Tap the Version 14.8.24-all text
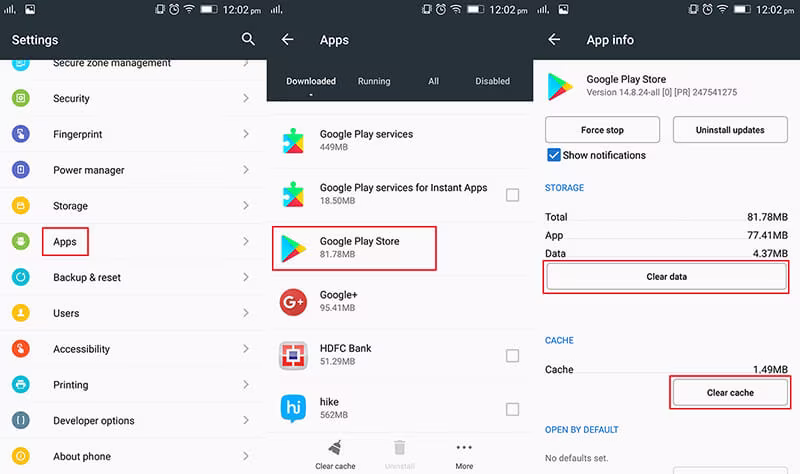 [662, 92]
